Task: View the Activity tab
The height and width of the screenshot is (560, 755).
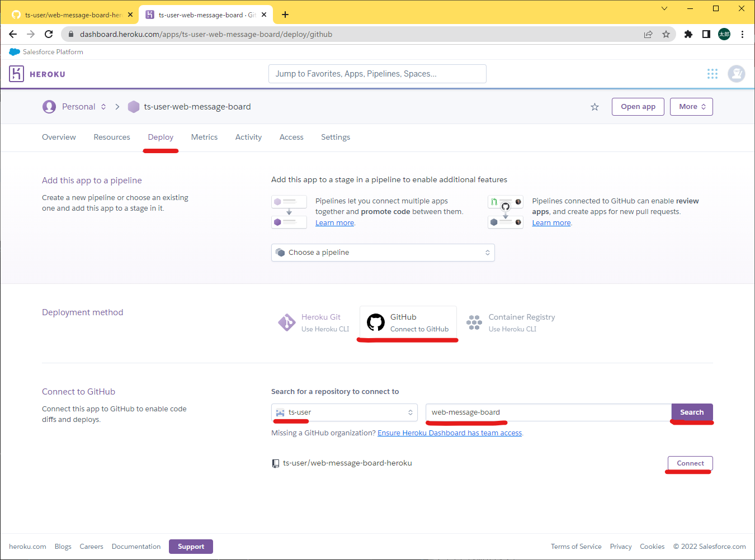Action: [x=248, y=137]
